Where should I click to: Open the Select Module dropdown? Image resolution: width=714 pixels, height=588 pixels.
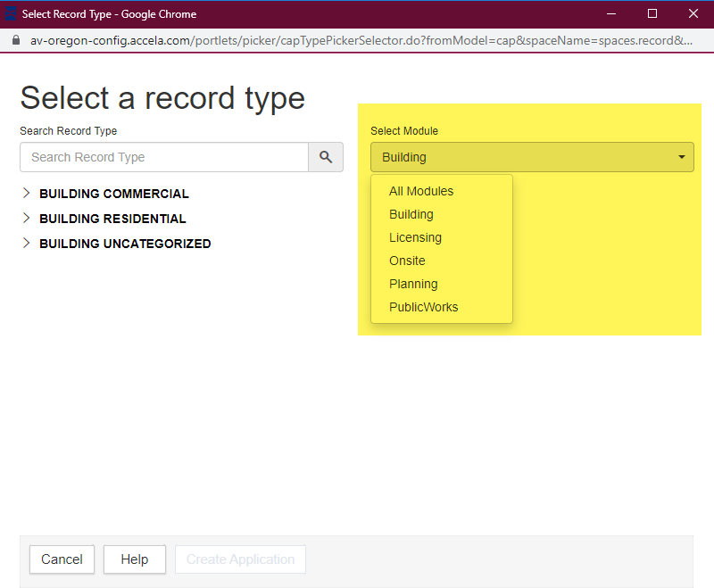(x=532, y=157)
